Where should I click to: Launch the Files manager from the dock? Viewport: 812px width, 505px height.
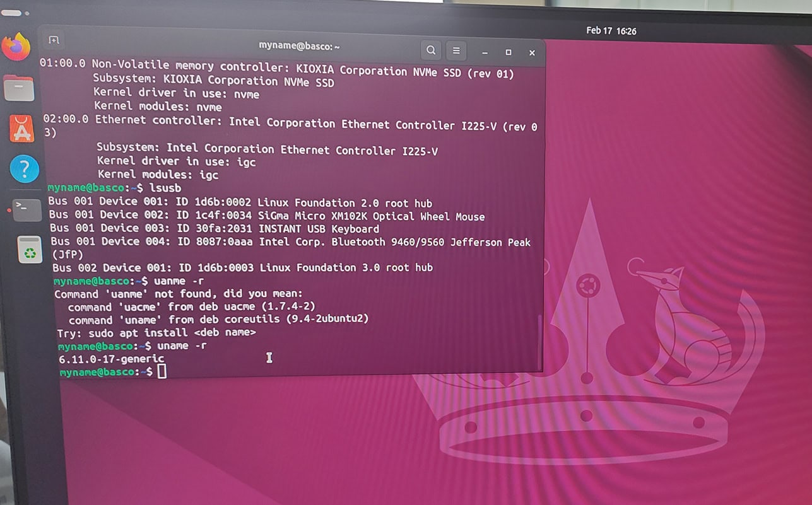click(x=19, y=88)
